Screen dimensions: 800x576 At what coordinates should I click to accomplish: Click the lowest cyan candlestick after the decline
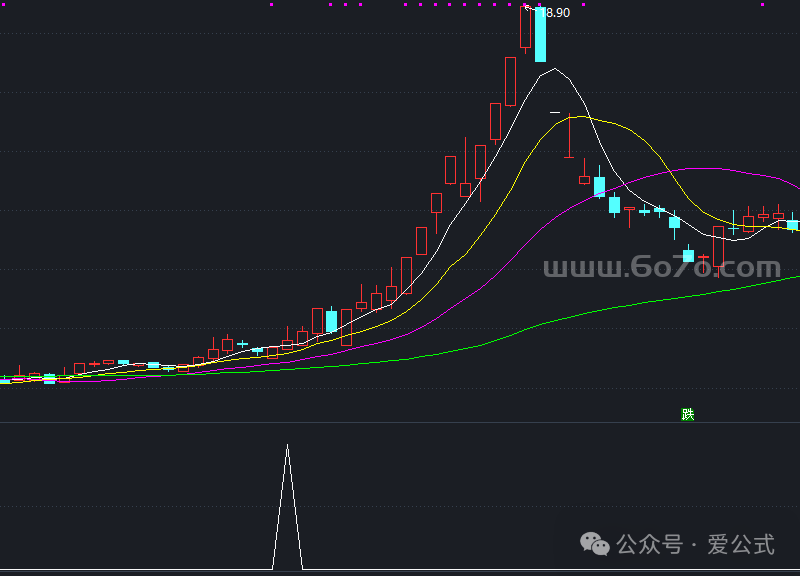point(688,255)
